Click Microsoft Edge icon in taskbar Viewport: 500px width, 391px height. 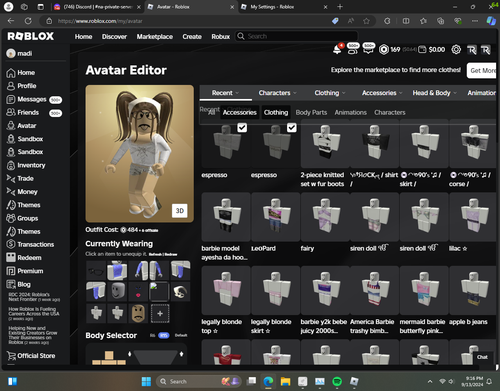pos(268,381)
